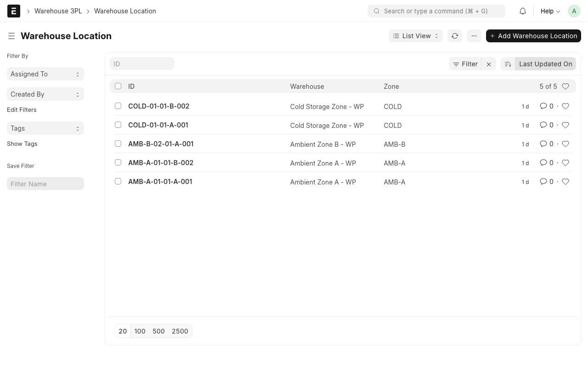This screenshot has width=588, height=368.
Task: Refresh the warehouse location list
Action: (455, 36)
